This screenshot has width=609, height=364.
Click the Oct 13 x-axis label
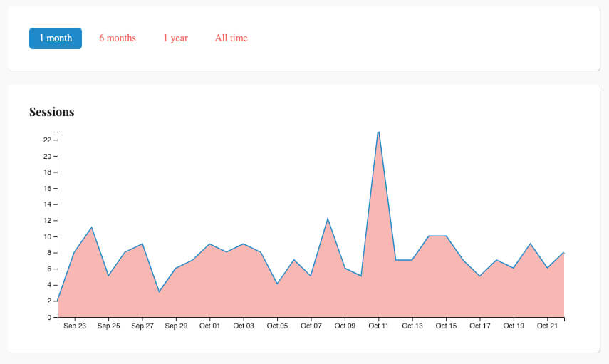(412, 326)
